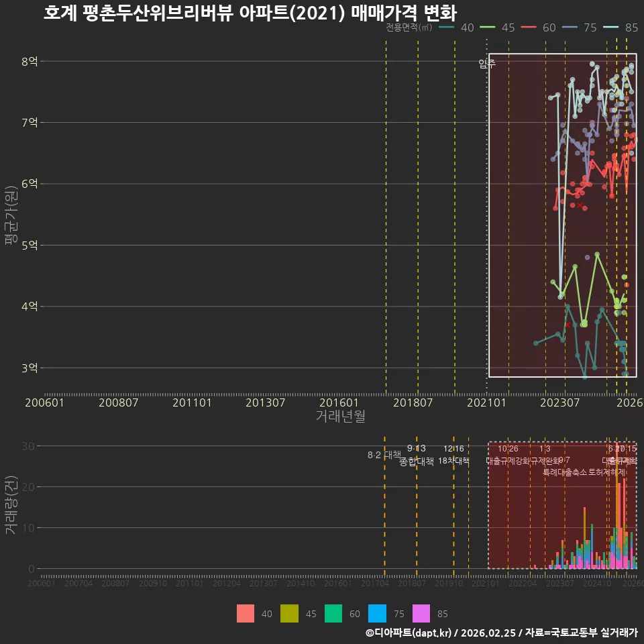
Task: Click the 7억 price axis label
Action: click(30, 122)
